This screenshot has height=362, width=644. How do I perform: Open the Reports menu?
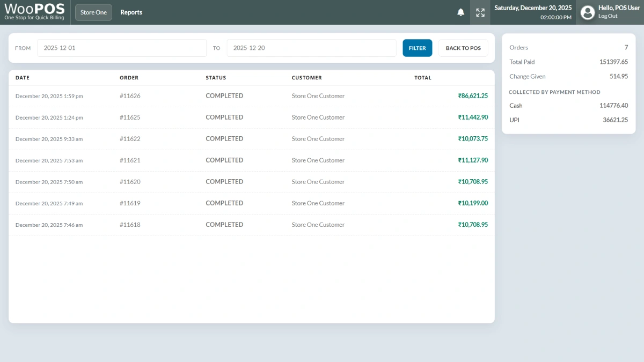click(x=131, y=12)
